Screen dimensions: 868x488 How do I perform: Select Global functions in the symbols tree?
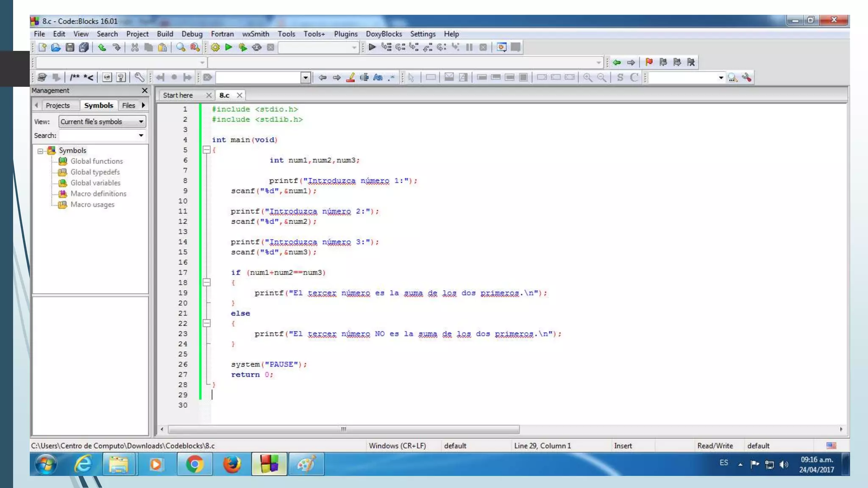click(x=96, y=161)
